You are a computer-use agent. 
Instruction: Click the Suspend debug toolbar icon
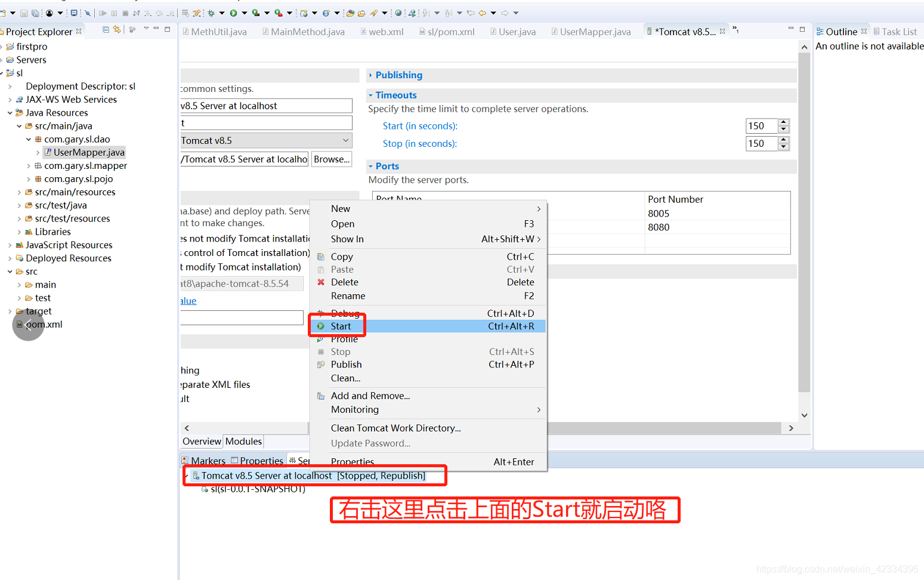(114, 13)
